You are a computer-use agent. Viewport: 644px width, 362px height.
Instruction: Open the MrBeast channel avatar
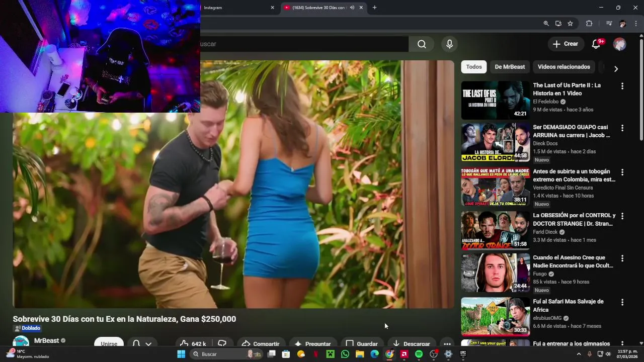coord(21,342)
